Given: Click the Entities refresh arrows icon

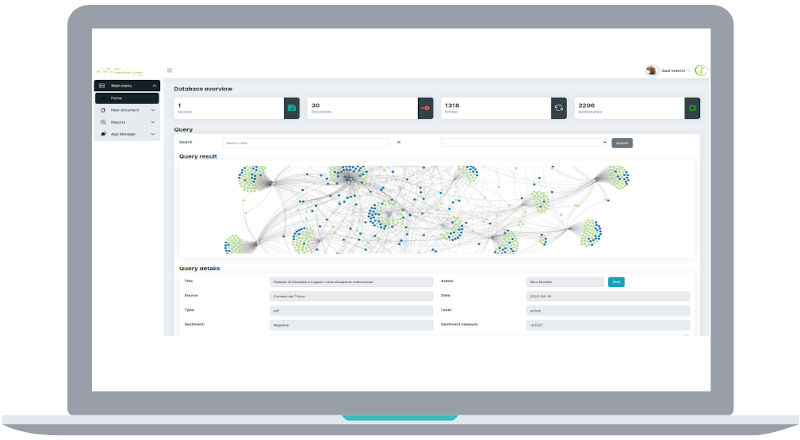Looking at the screenshot, I should (x=559, y=108).
